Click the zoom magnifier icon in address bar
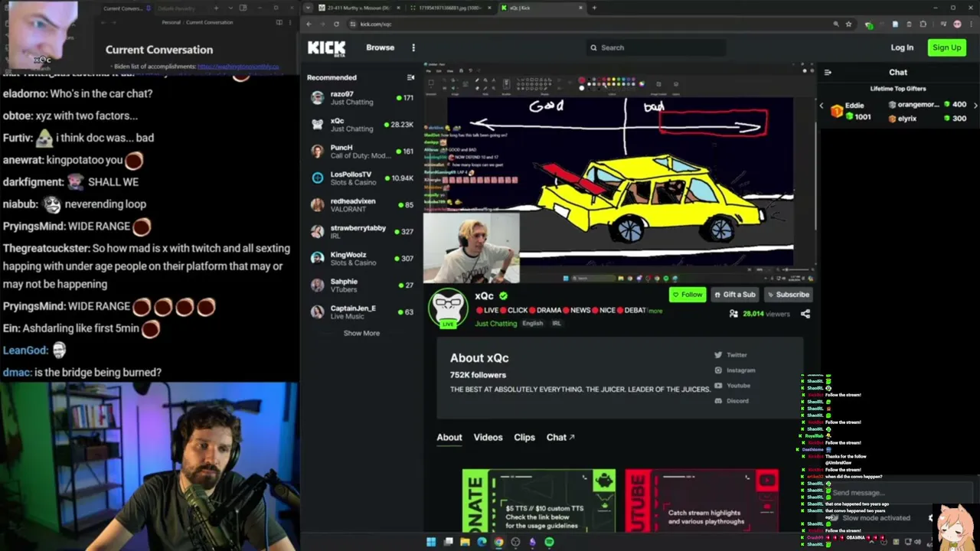 [836, 24]
